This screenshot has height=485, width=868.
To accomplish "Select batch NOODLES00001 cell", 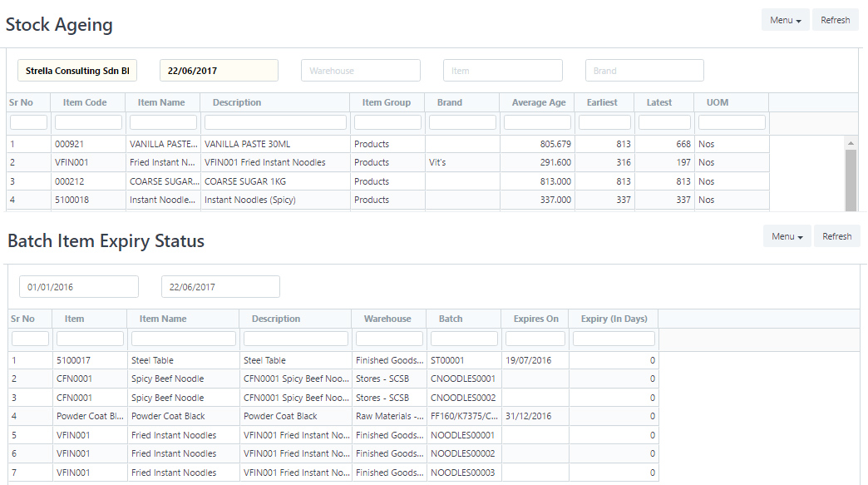I will (x=464, y=435).
